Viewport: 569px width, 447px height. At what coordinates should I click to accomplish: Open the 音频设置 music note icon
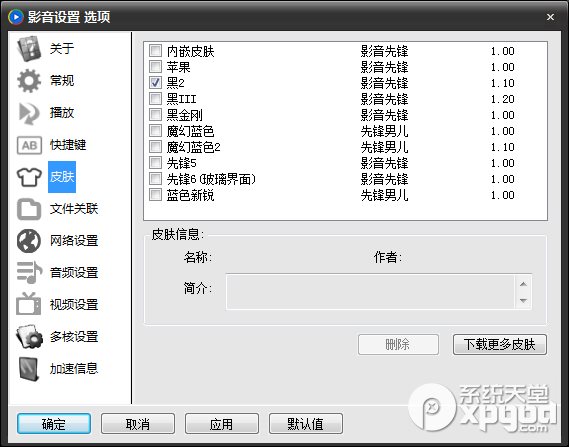click(x=29, y=272)
